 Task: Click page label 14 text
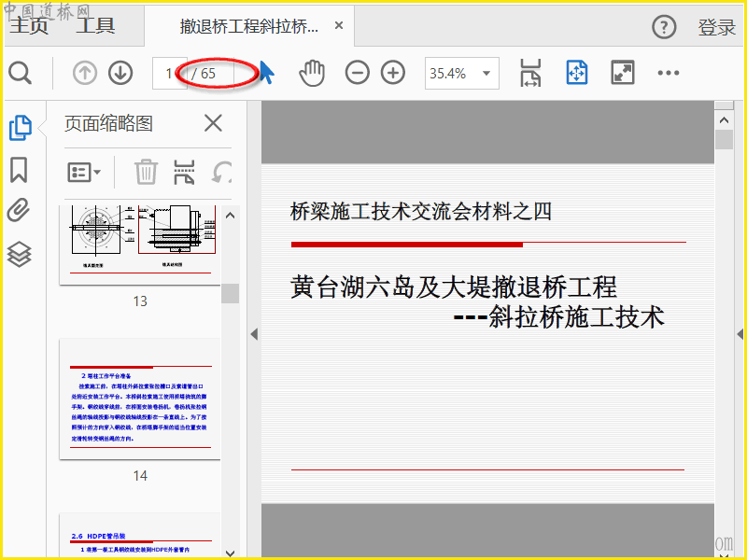click(140, 475)
